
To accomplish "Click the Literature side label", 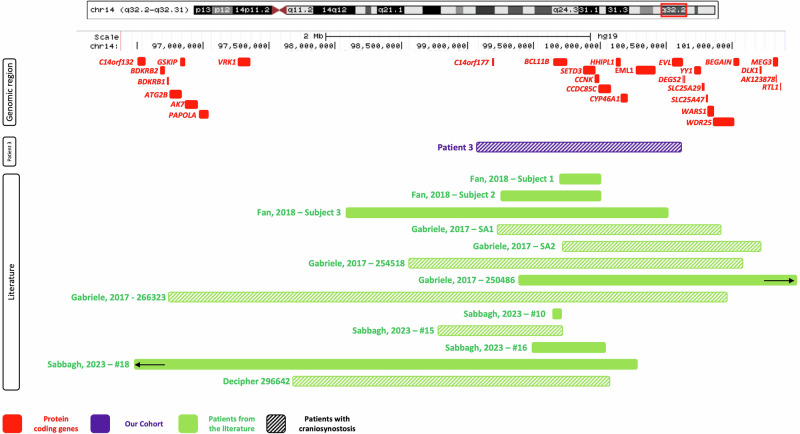I will (x=11, y=281).
